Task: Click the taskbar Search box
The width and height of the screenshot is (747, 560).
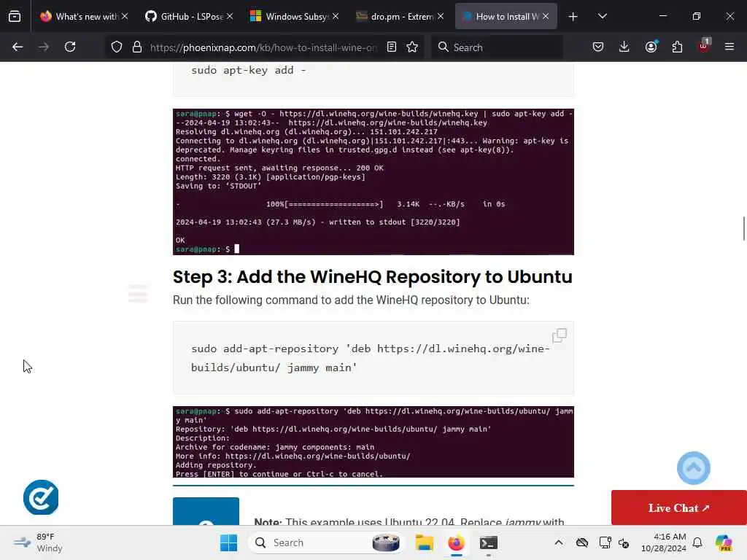Action: click(327, 542)
